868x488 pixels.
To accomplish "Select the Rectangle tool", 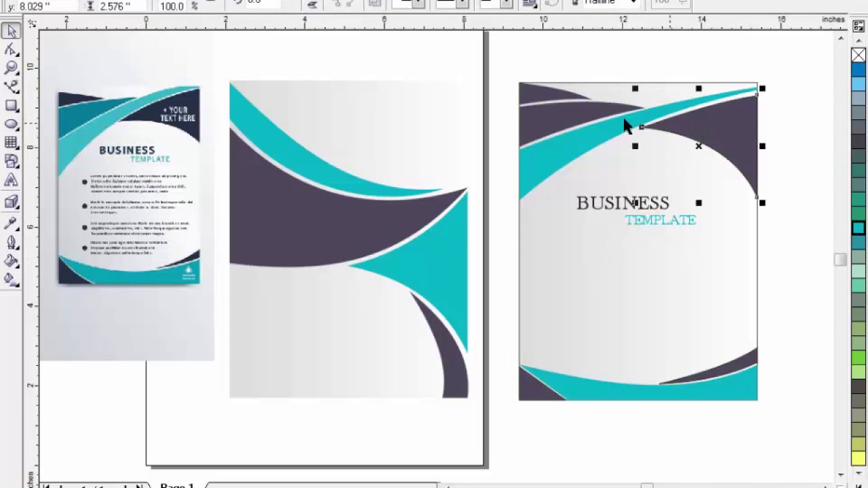I will click(11, 106).
